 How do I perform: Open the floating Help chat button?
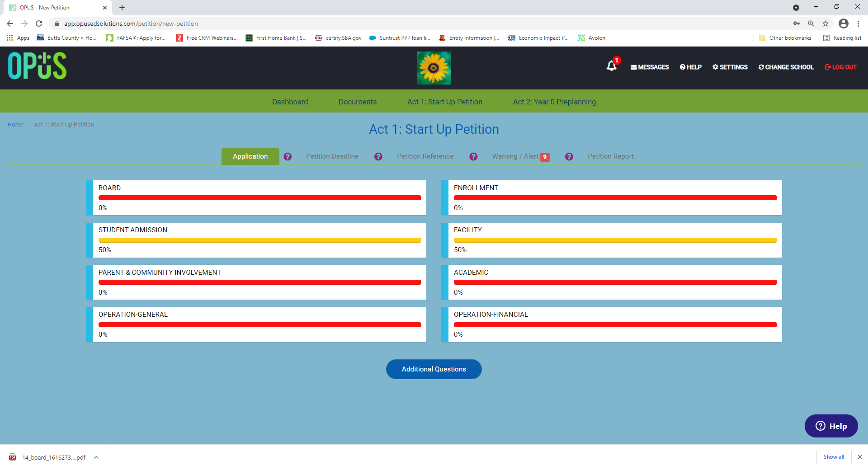click(x=831, y=426)
